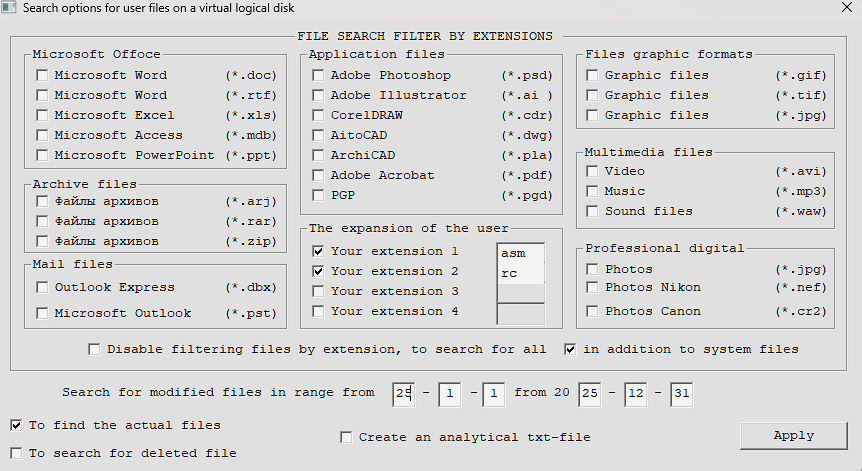Viewport: 862px width, 471px height.
Task: Enable Your extension 3 checkbox
Action: 318,291
